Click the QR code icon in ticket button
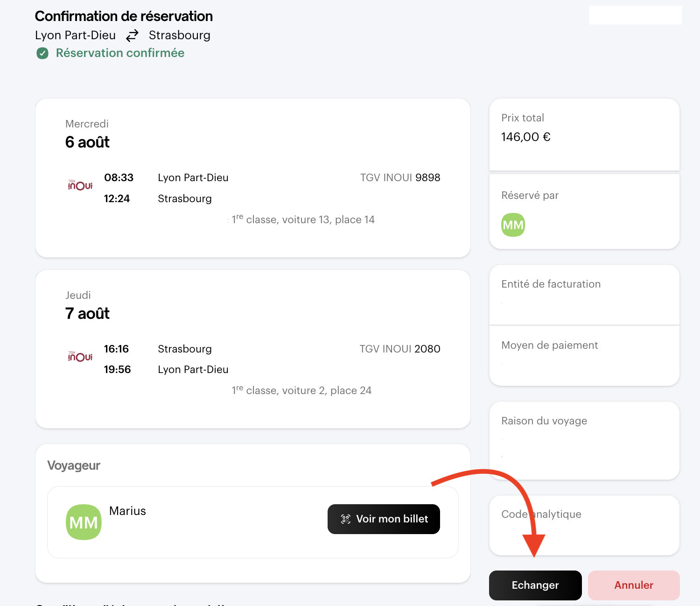 pyautogui.click(x=345, y=519)
